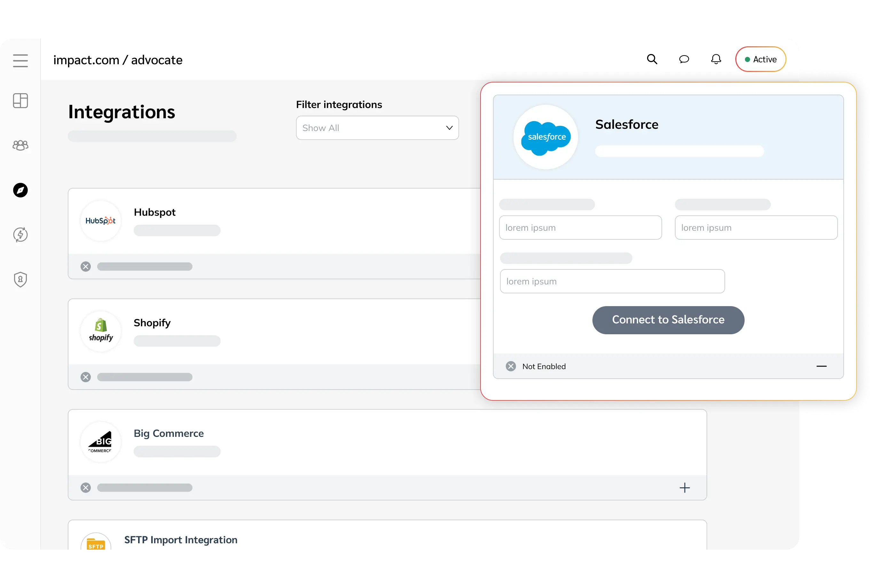Open notifications bell icon
This screenshot has width=876, height=588.
coord(716,59)
